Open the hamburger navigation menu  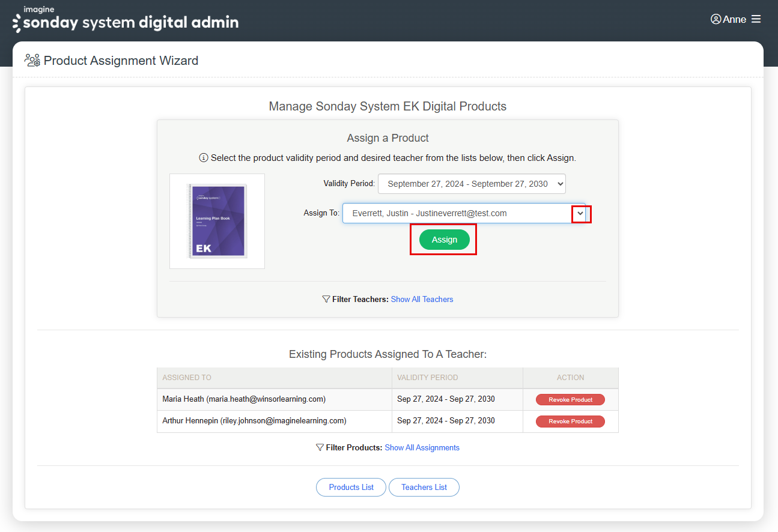pos(755,19)
